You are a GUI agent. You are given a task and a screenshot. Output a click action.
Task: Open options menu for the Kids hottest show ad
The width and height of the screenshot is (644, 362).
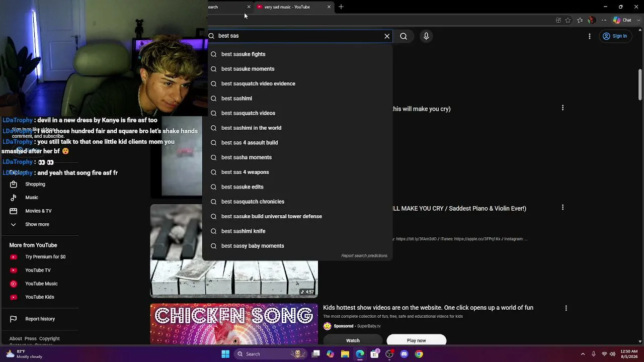tap(566, 308)
